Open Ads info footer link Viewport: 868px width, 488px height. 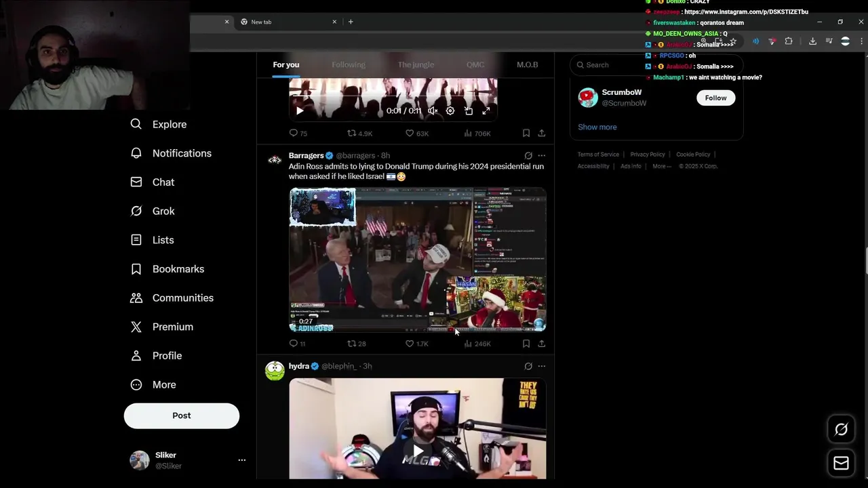631,166
